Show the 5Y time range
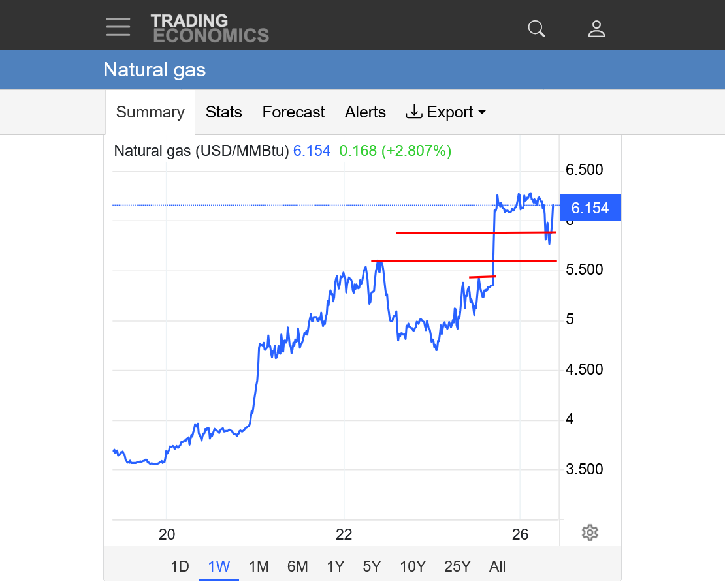The image size is (725, 588). [372, 566]
